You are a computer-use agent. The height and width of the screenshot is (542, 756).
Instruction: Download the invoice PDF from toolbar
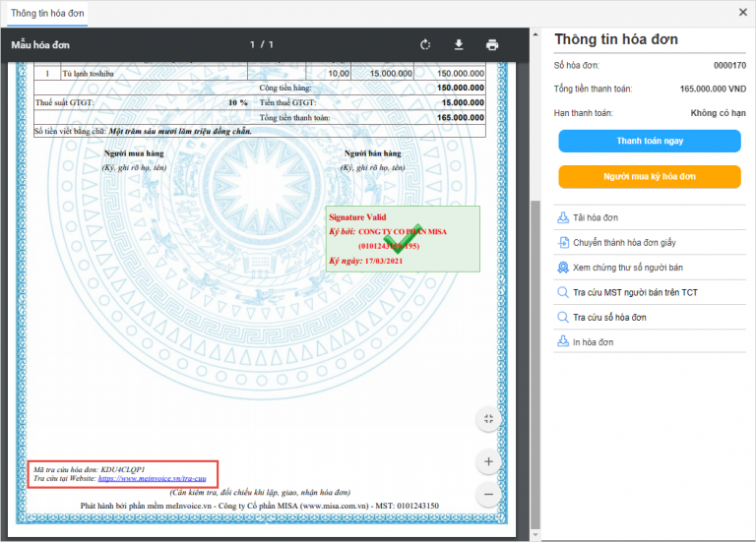click(459, 45)
